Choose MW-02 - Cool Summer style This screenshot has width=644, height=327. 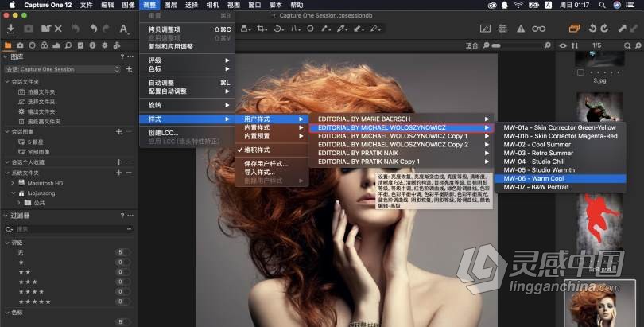[561, 145]
